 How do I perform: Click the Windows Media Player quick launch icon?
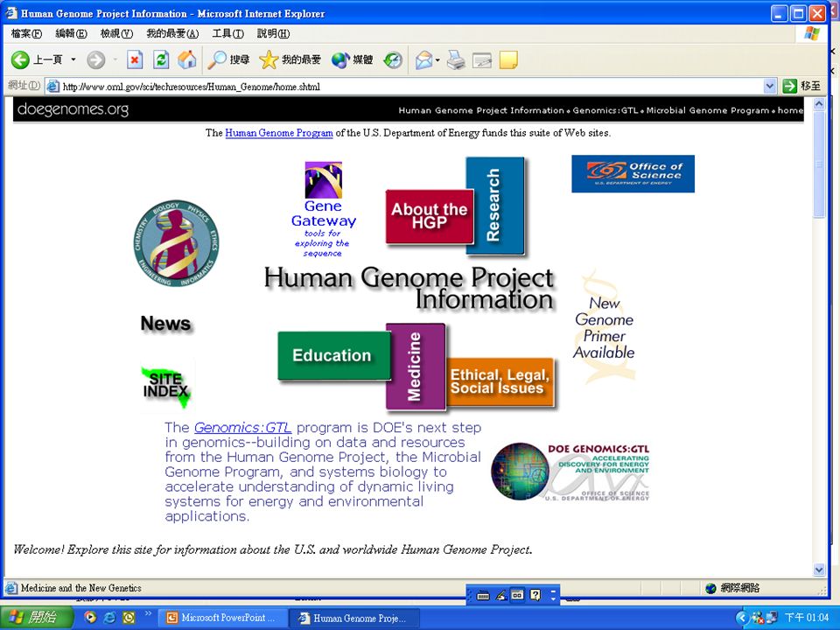[91, 618]
